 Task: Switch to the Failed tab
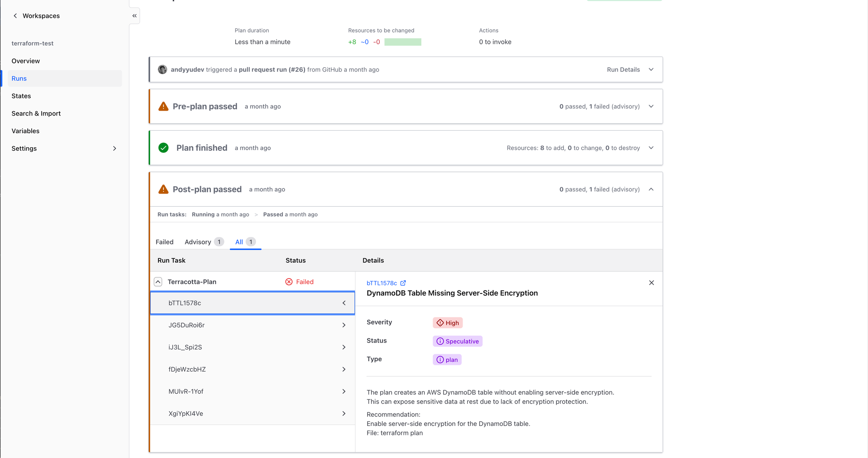click(164, 242)
